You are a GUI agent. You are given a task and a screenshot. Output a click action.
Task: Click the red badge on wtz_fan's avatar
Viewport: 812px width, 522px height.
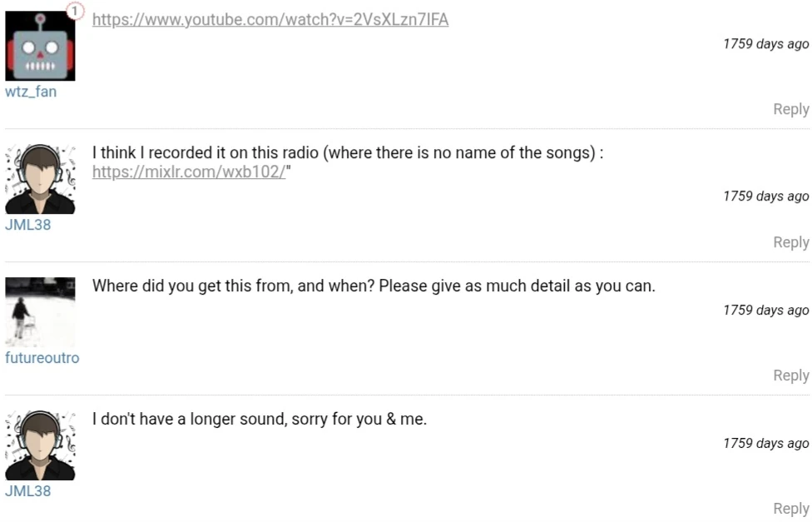[75, 12]
